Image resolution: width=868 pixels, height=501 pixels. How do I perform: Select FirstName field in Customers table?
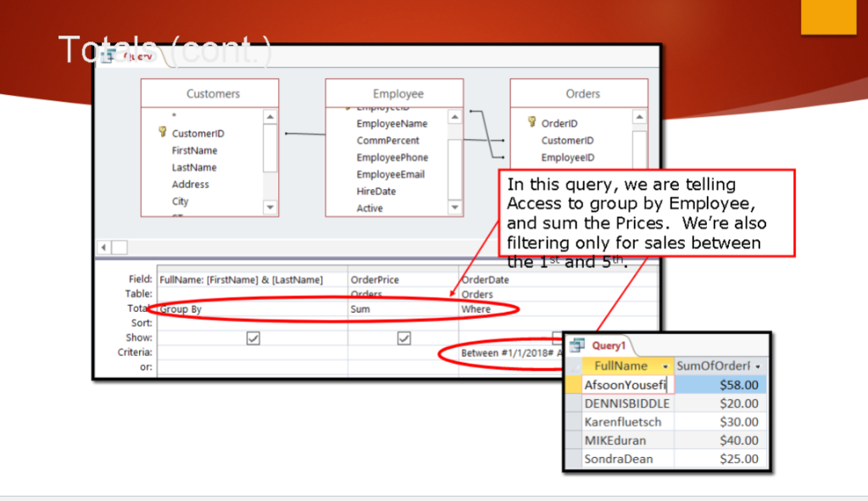pos(194,151)
